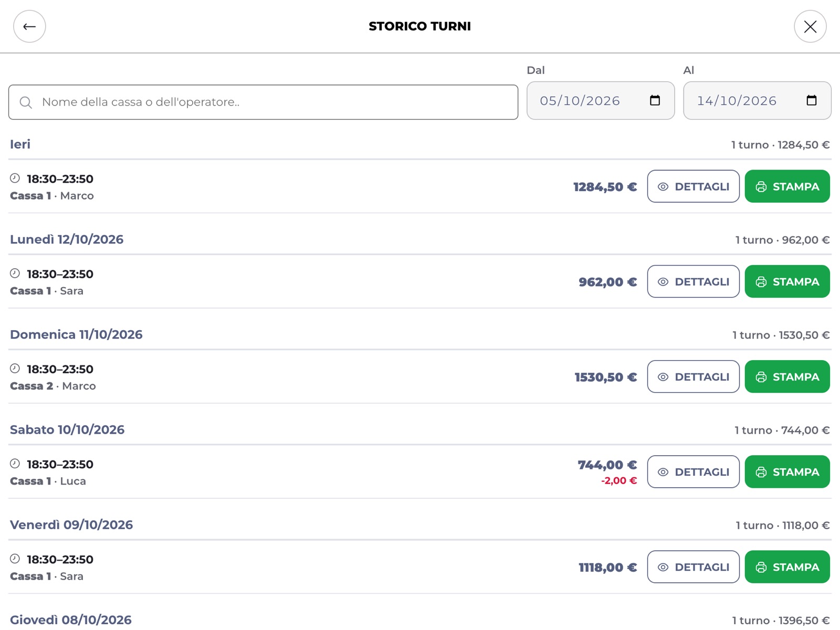
Task: Print the 1118,00 € Sara shift
Action: (787, 567)
